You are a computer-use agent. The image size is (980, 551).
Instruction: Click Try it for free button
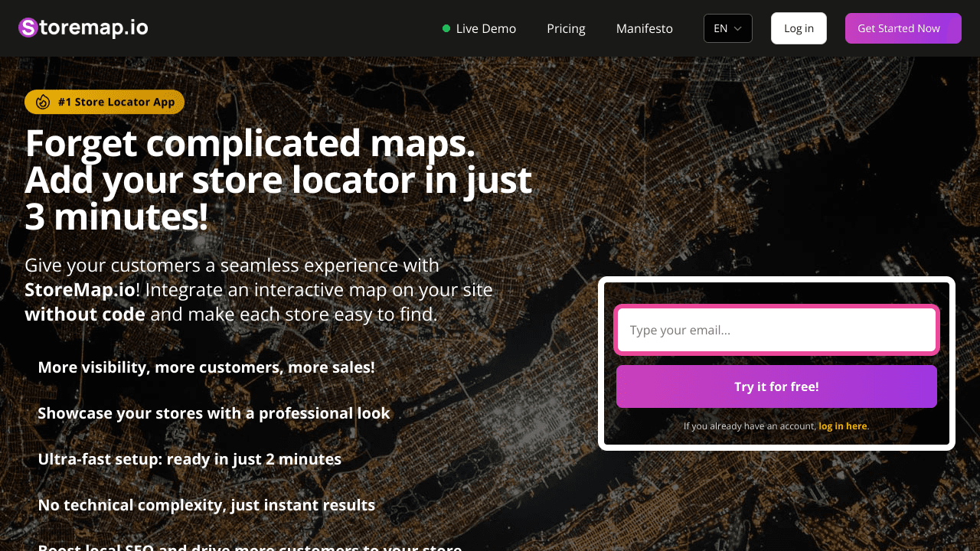tap(776, 386)
